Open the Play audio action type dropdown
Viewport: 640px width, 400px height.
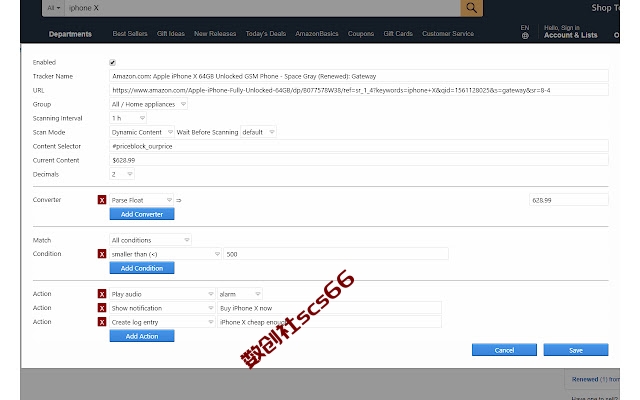(162, 294)
